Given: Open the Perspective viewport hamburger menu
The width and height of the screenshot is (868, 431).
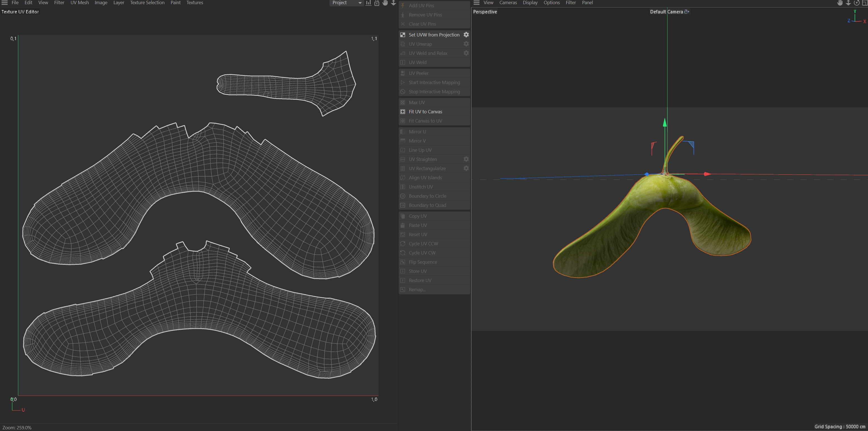Looking at the screenshot, I should click(x=477, y=3).
